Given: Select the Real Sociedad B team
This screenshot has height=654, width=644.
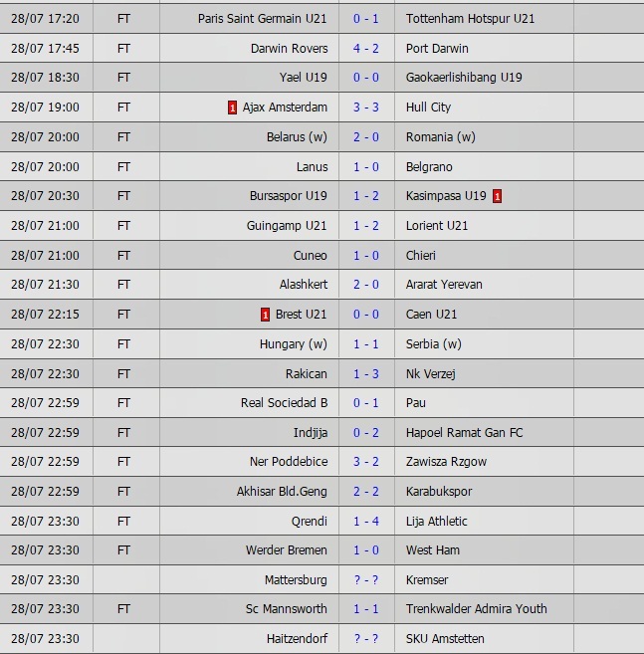Looking at the screenshot, I should coord(284,403).
